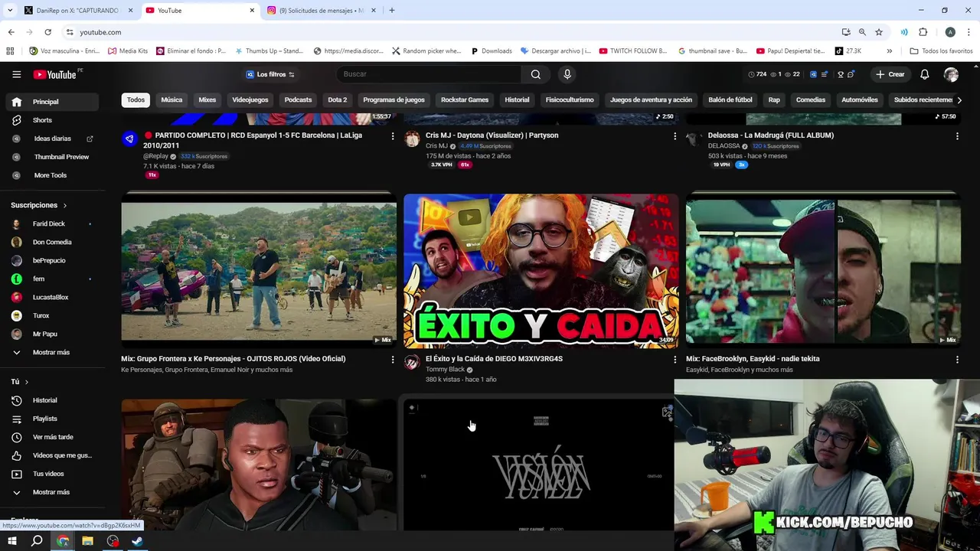This screenshot has width=980, height=551.
Task: Open options for Delaossa La Madrugá video
Action: (x=957, y=136)
